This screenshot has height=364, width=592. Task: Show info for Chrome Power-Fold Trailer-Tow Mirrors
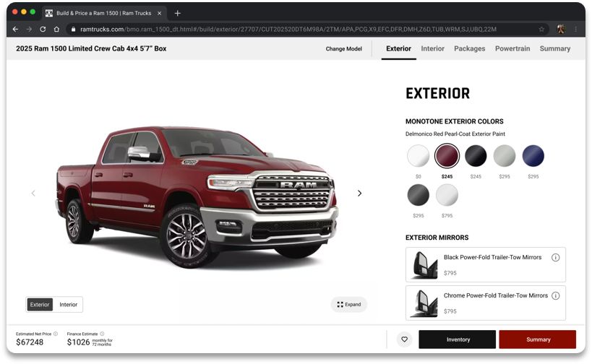pos(555,295)
